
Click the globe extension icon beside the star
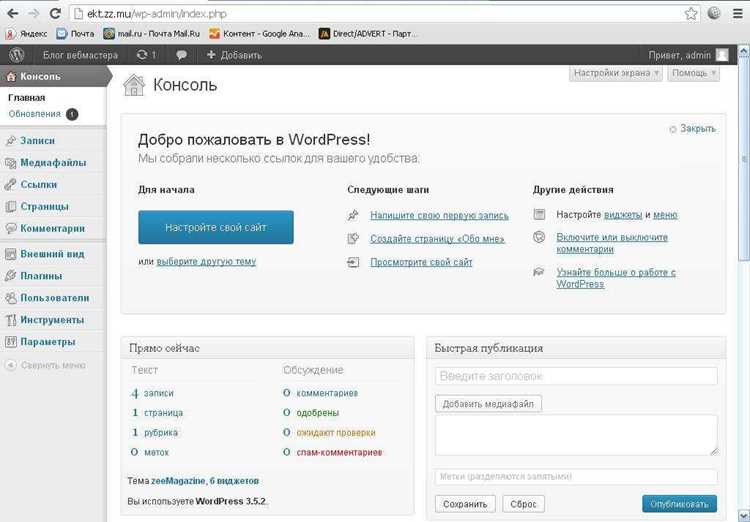click(x=714, y=13)
